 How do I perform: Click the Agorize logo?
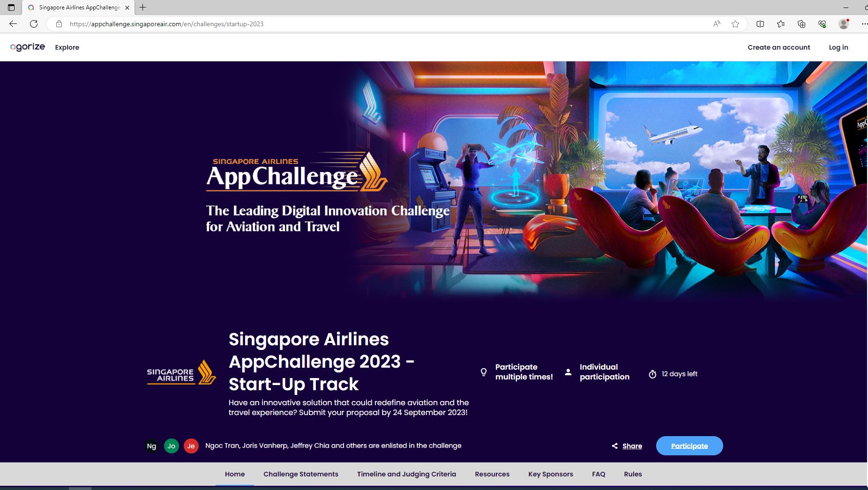[28, 47]
